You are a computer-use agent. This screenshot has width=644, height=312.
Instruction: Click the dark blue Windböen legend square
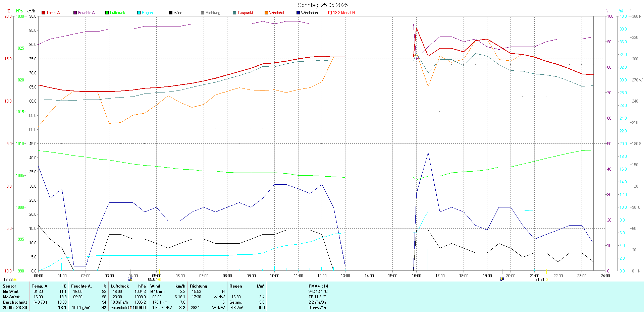pos(298,13)
